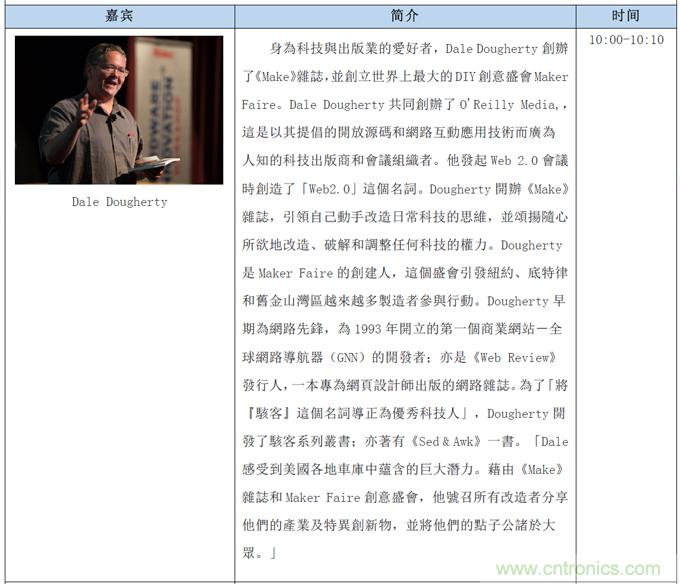Select the 简介 column header
Viewport: 680px width, 584px height.
405,16
